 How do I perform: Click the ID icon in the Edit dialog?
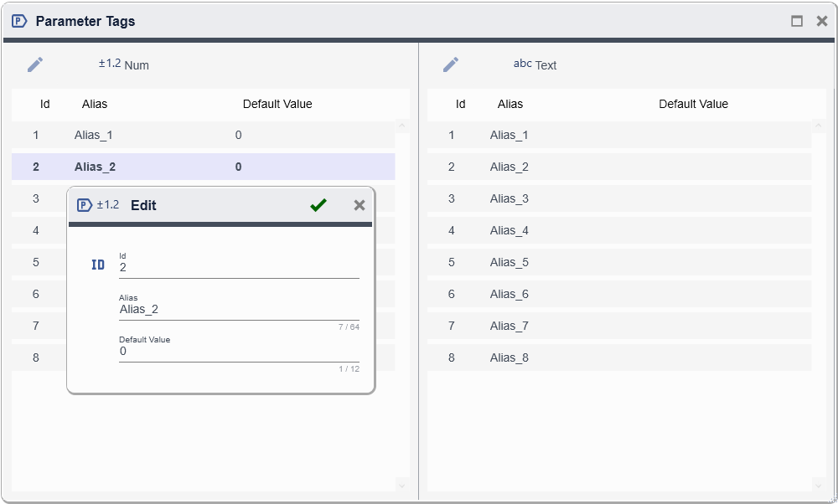[x=98, y=265]
